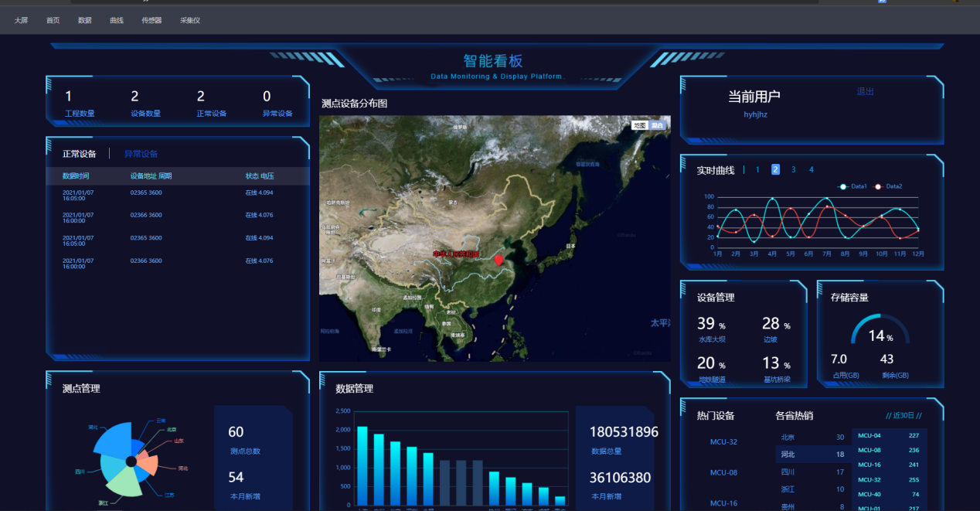Enable 混合 satellite mode on the map
The width and height of the screenshot is (980, 511).
click(x=658, y=124)
